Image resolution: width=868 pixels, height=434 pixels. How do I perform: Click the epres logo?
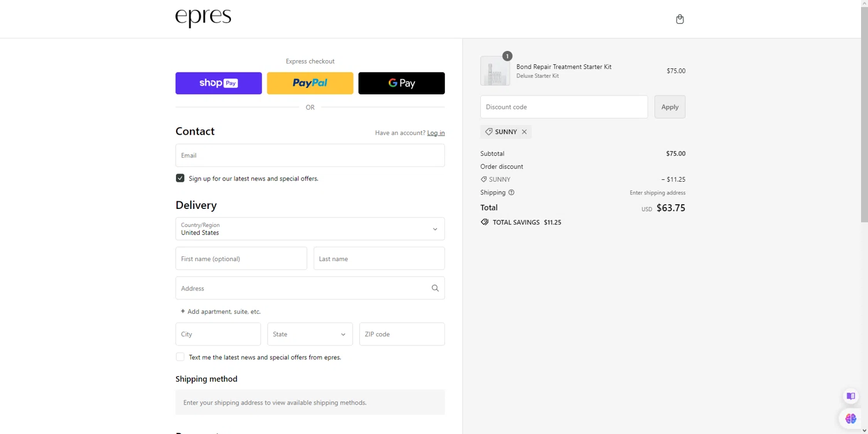(x=203, y=18)
